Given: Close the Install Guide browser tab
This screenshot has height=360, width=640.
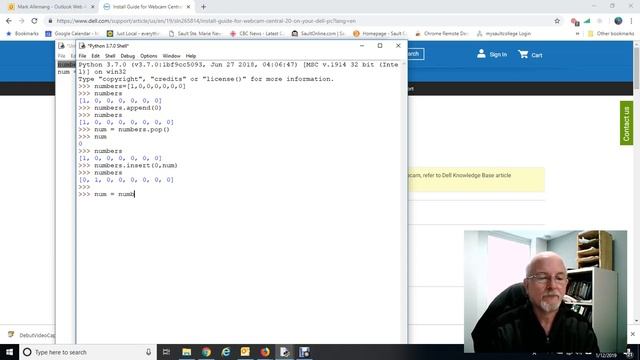Looking at the screenshot, I should (188, 7).
